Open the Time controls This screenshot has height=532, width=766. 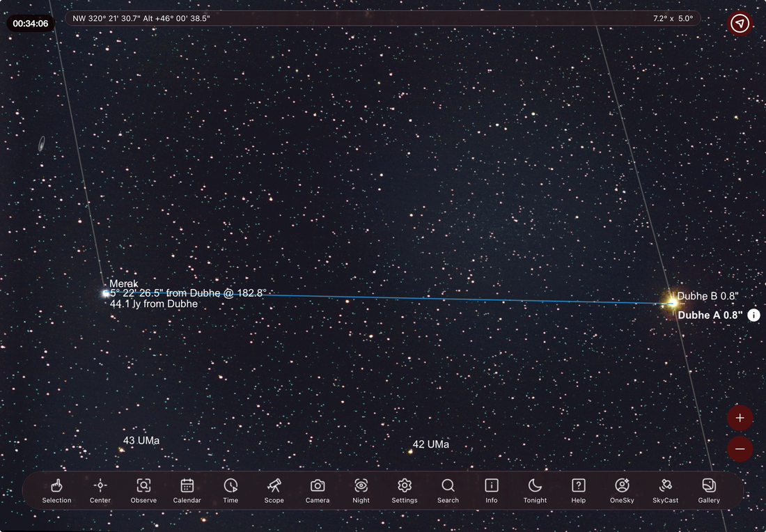[x=230, y=490]
